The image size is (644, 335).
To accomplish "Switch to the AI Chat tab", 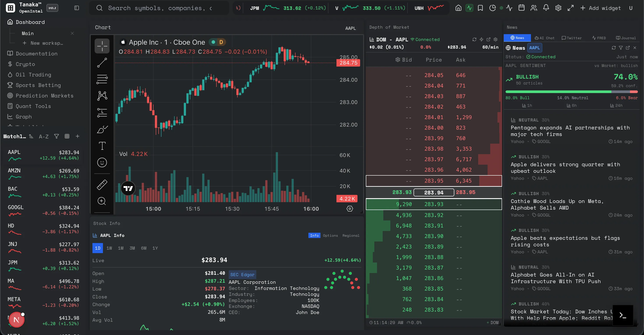I will coord(544,38).
